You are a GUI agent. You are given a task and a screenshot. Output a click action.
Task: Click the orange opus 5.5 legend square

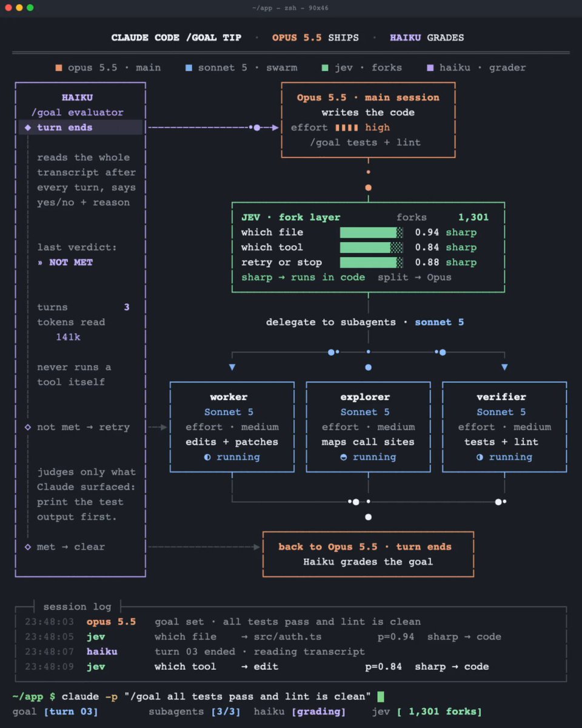(59, 67)
